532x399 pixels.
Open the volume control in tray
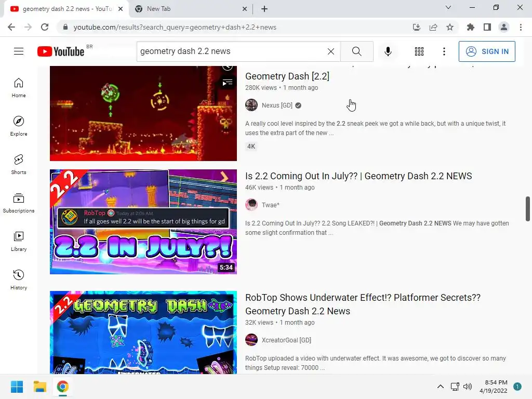[x=468, y=387]
